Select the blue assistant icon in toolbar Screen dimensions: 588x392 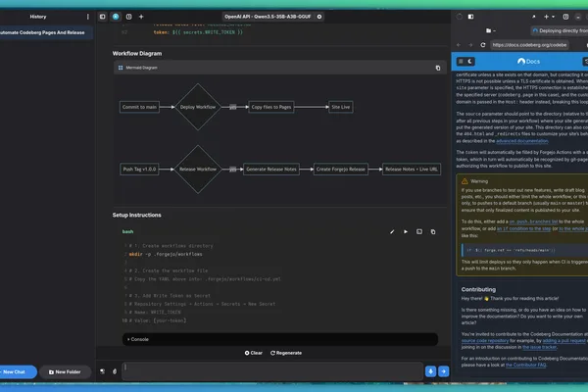pyautogui.click(x=116, y=17)
